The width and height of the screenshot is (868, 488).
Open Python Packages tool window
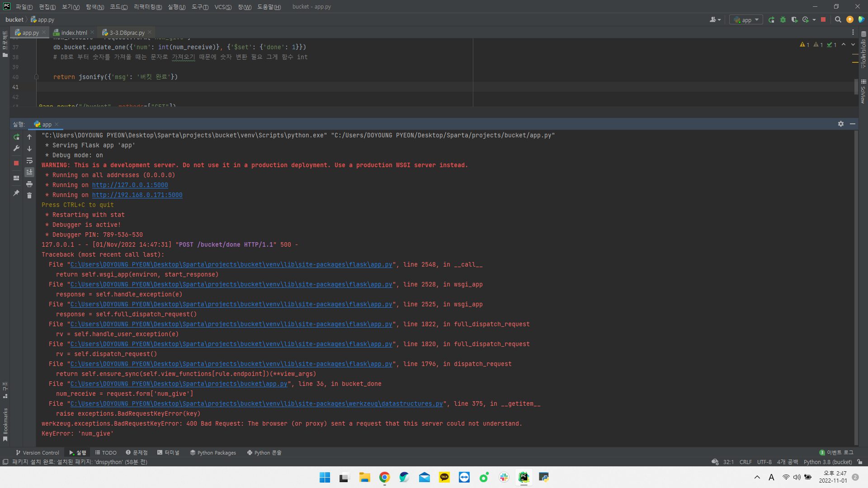[213, 452]
